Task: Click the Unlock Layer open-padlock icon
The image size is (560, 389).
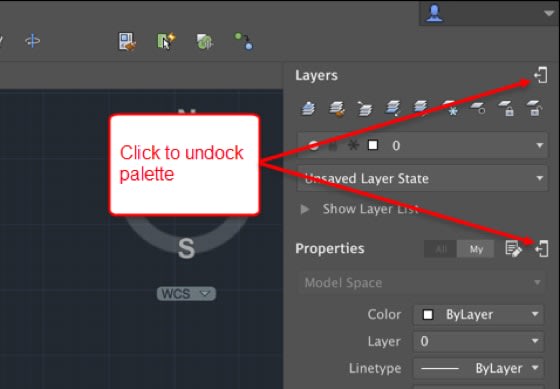Action: click(535, 108)
